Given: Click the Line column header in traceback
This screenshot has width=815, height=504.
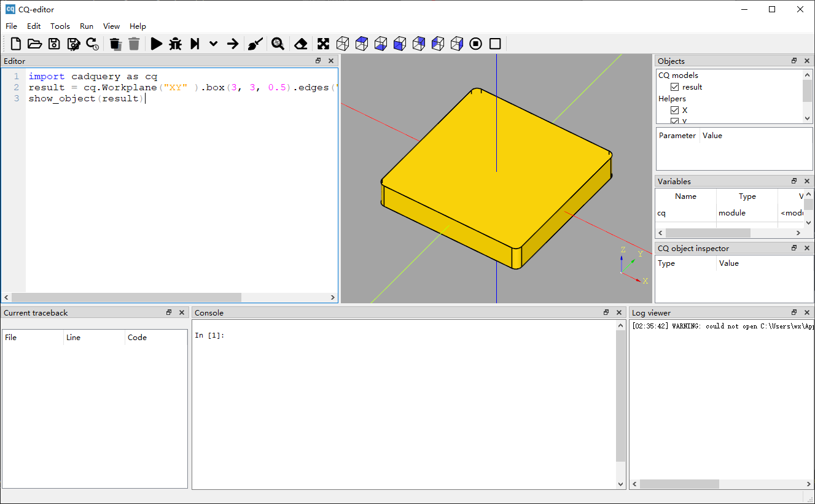Looking at the screenshot, I should [x=94, y=338].
